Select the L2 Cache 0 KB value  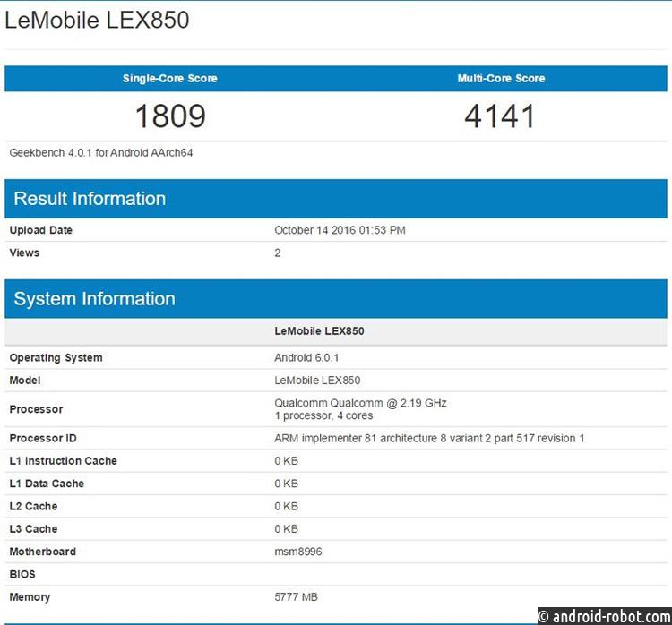pos(287,506)
